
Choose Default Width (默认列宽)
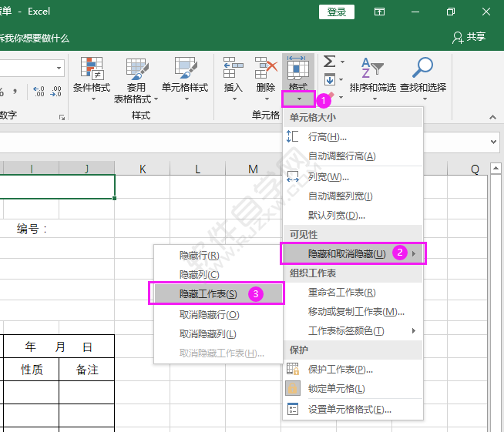click(x=353, y=215)
